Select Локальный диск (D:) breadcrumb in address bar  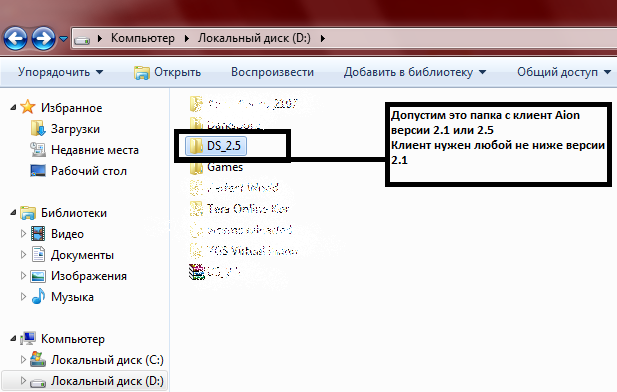[x=254, y=38]
